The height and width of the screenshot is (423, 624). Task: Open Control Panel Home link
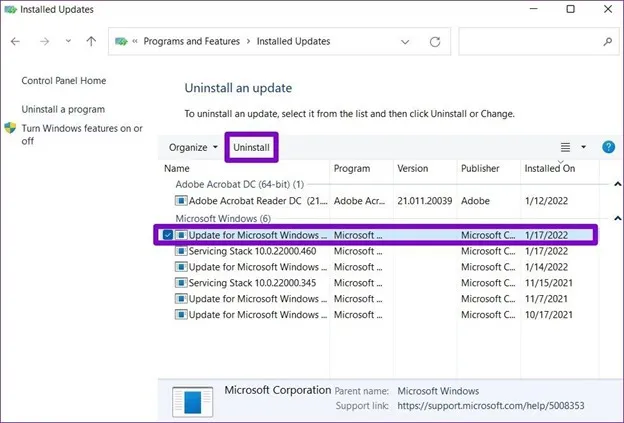(64, 81)
